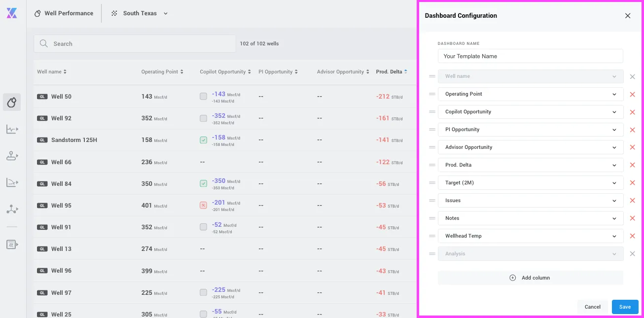Remove the Copilot Opportunity column
Image resolution: width=644 pixels, height=318 pixels.
coord(633,112)
